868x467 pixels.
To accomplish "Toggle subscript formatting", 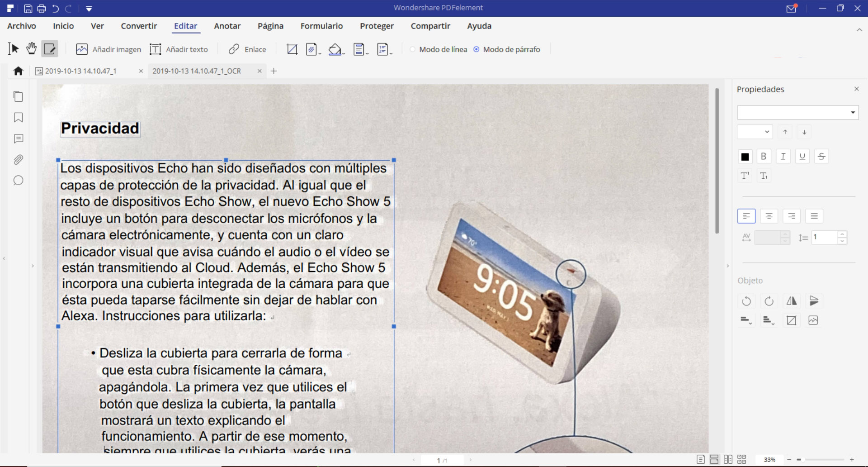I will click(764, 176).
